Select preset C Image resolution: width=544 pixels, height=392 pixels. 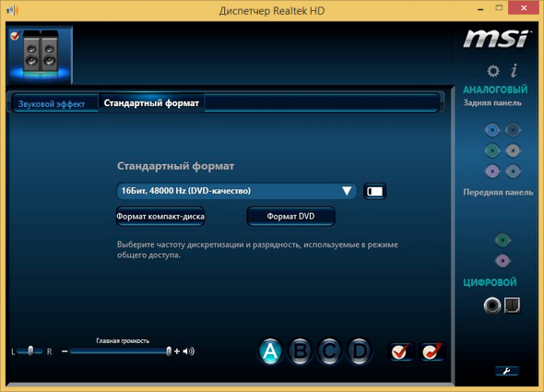[x=329, y=351]
